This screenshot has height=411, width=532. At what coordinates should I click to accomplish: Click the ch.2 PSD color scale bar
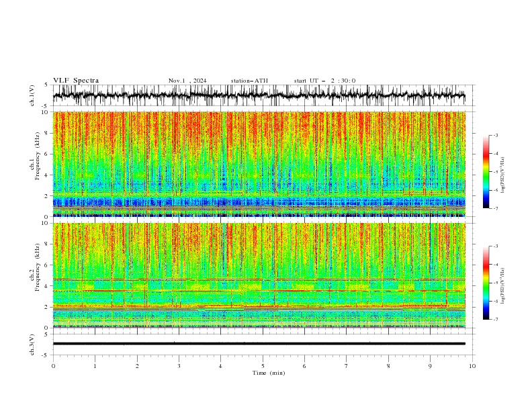(486, 283)
